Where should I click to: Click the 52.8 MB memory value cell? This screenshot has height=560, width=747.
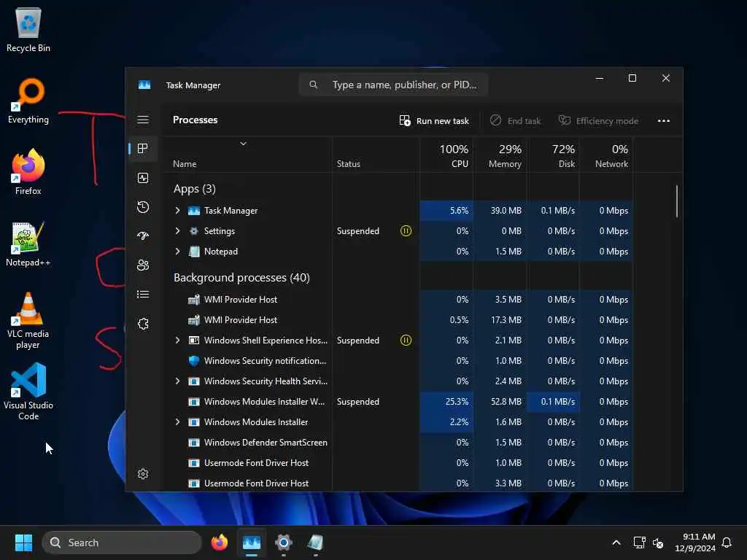[x=500, y=402]
